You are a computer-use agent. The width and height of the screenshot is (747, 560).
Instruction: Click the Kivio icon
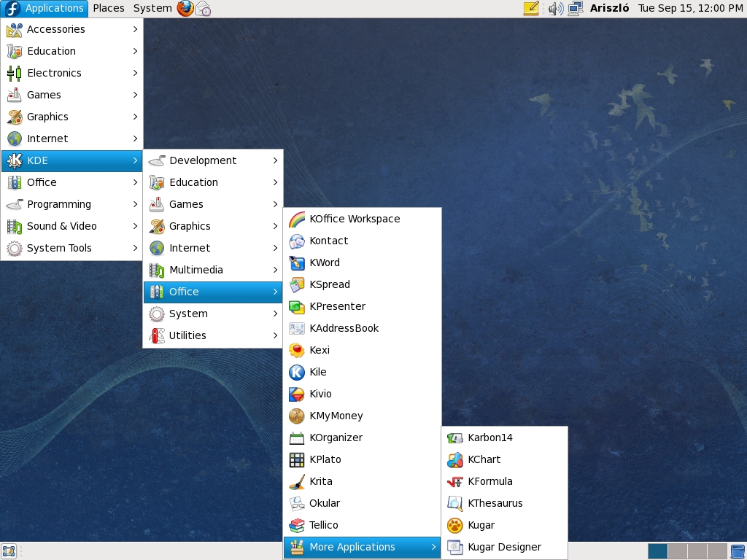click(x=297, y=394)
